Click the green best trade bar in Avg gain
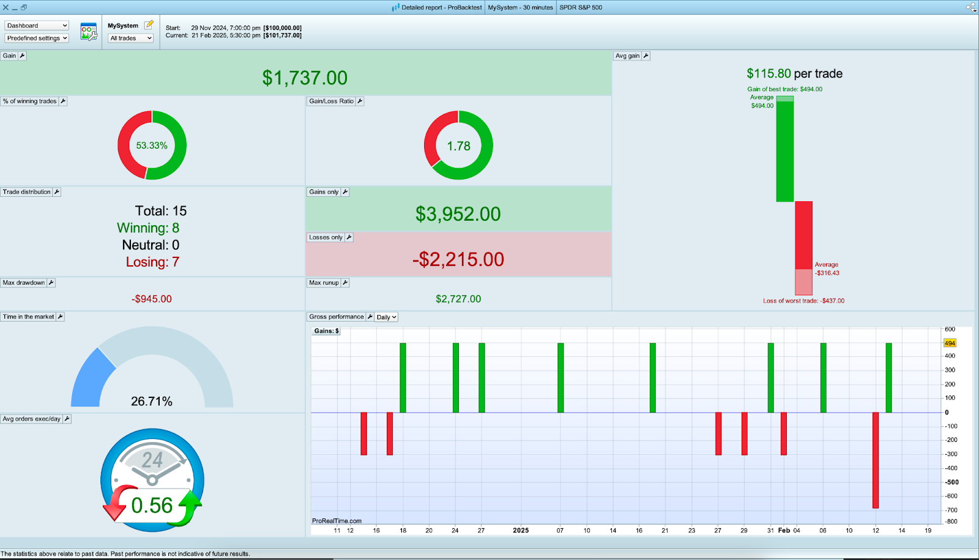The width and height of the screenshot is (979, 560). point(785,149)
